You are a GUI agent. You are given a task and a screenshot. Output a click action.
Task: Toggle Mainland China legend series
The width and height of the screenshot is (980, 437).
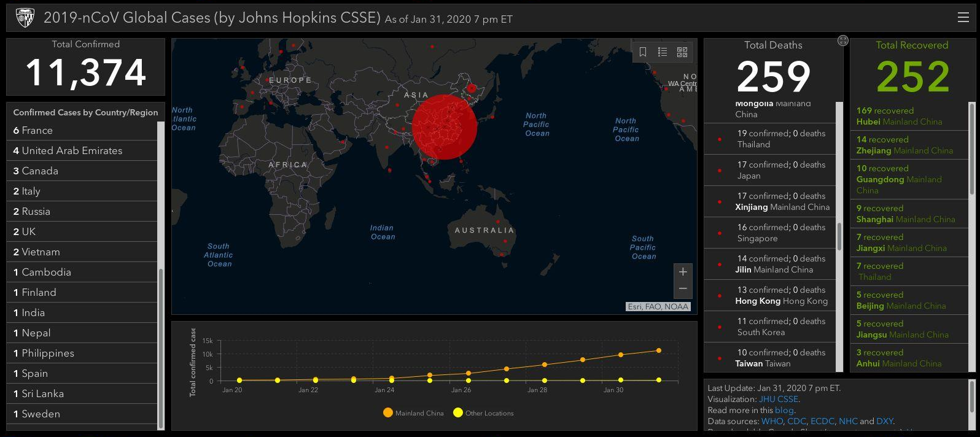pos(413,413)
